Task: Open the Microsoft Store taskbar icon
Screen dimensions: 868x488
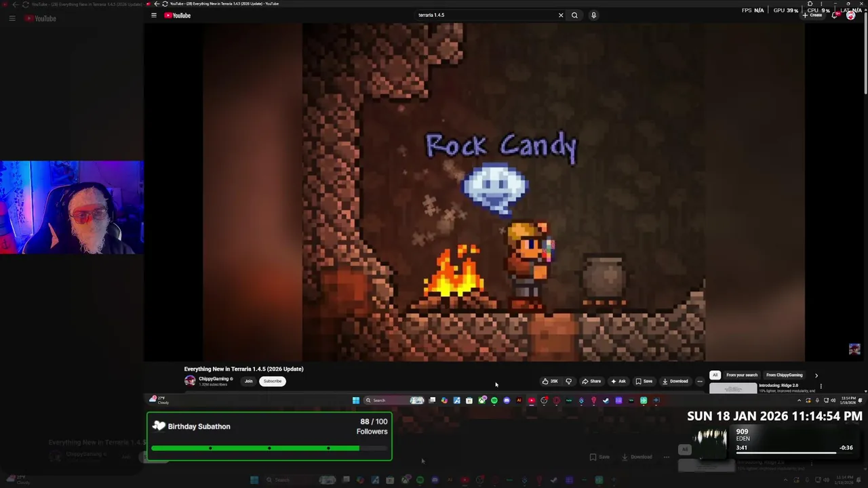Action: [469, 401]
